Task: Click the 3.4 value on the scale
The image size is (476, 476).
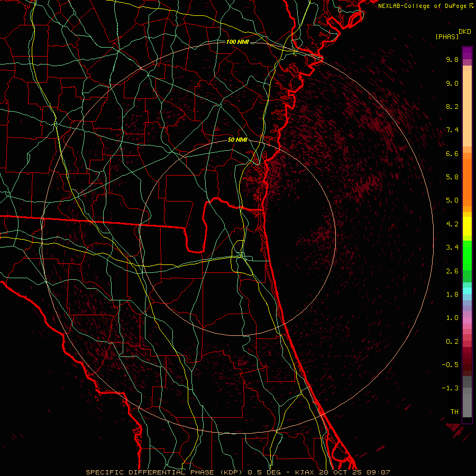Action: tap(452, 248)
